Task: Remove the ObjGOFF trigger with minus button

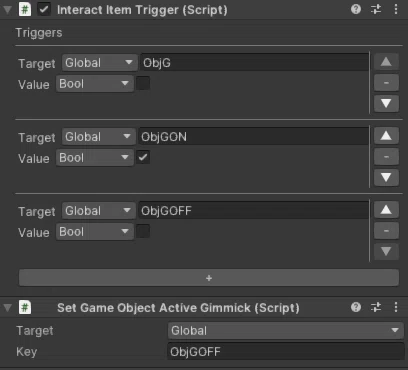Action: [386, 231]
